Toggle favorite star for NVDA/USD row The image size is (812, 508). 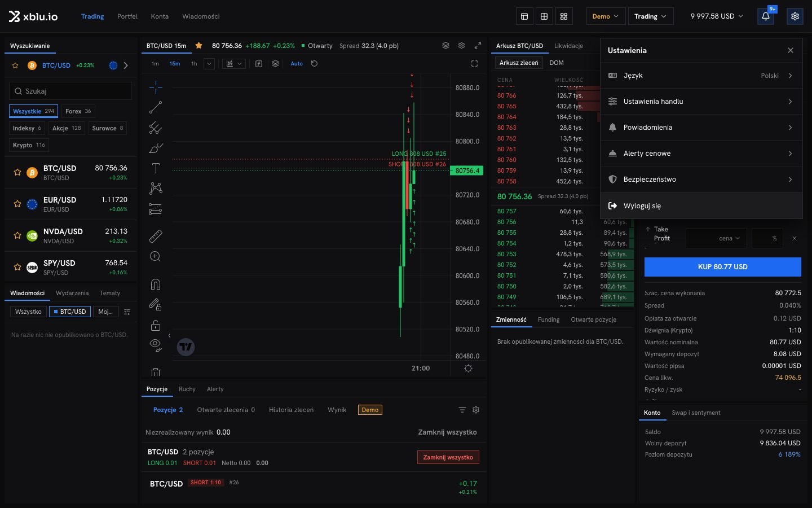click(17, 236)
